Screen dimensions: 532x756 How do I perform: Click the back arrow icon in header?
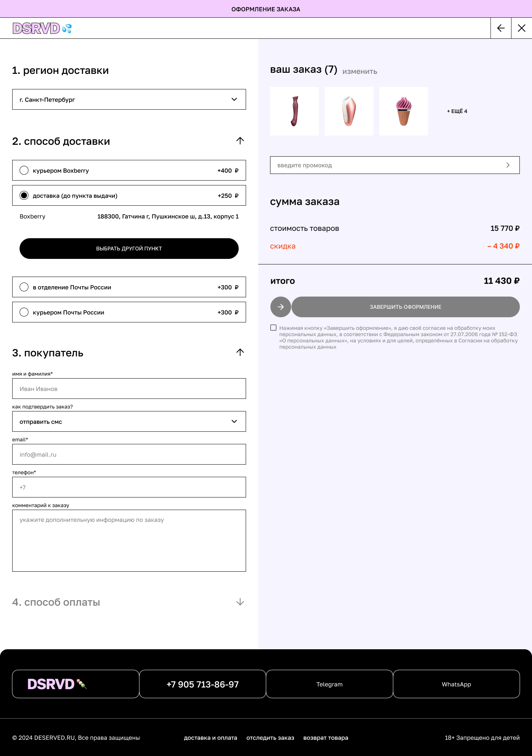(501, 28)
